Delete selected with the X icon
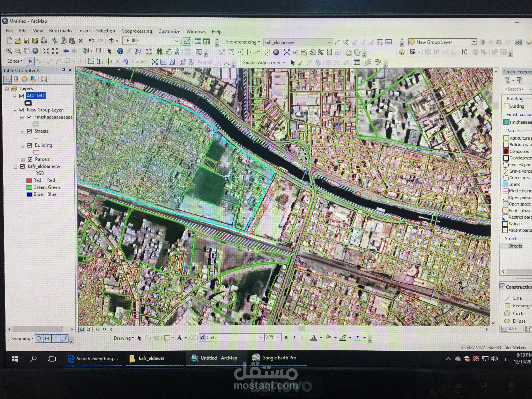 (x=81, y=41)
